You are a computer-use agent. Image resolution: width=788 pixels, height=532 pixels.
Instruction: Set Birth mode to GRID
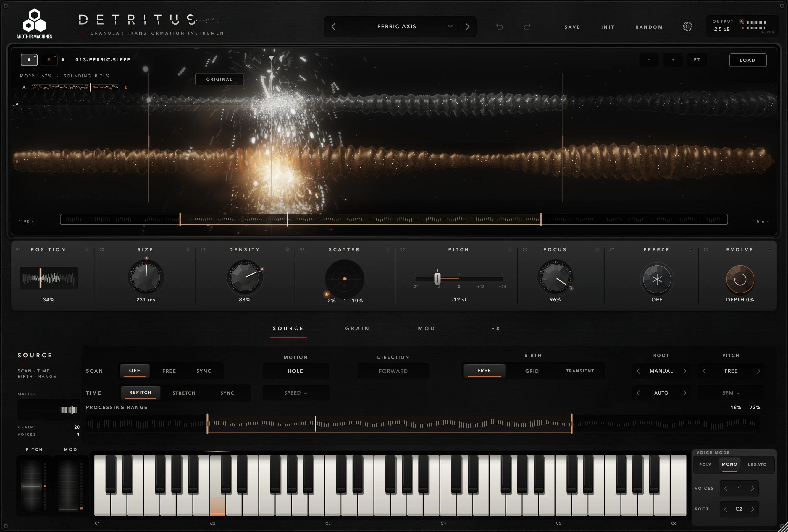(x=532, y=371)
